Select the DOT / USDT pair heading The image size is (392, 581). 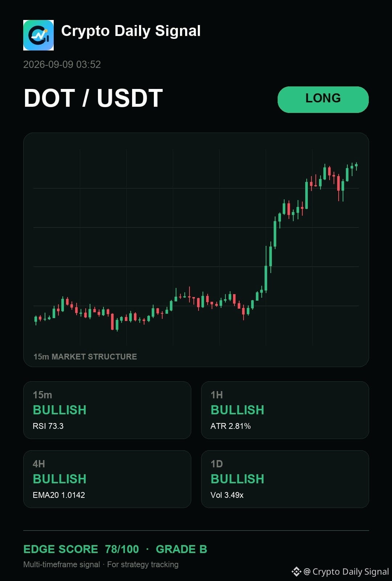pos(93,98)
